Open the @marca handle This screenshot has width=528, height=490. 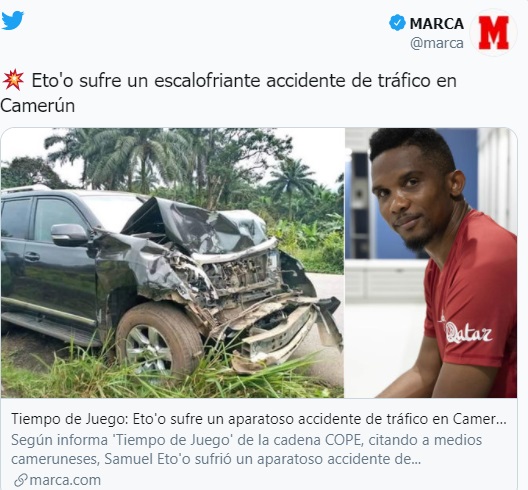click(x=437, y=43)
